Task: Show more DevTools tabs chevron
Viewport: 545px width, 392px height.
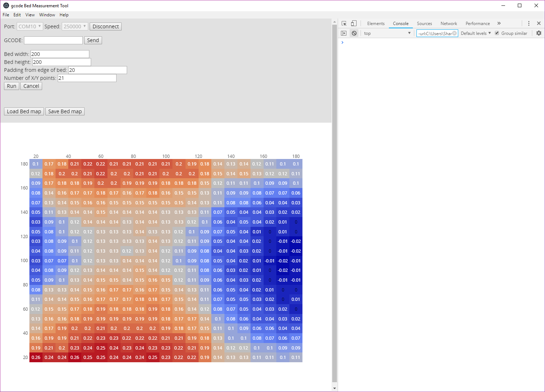Action: pos(499,23)
